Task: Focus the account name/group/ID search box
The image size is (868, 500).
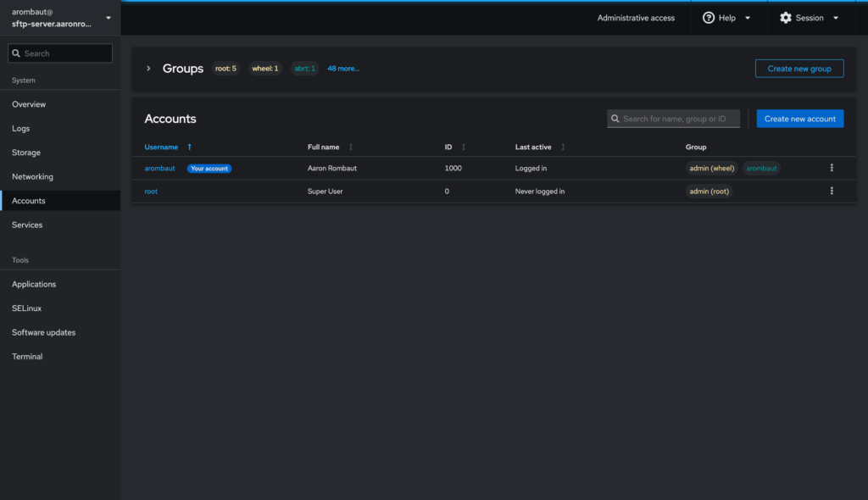Action: tap(678, 119)
